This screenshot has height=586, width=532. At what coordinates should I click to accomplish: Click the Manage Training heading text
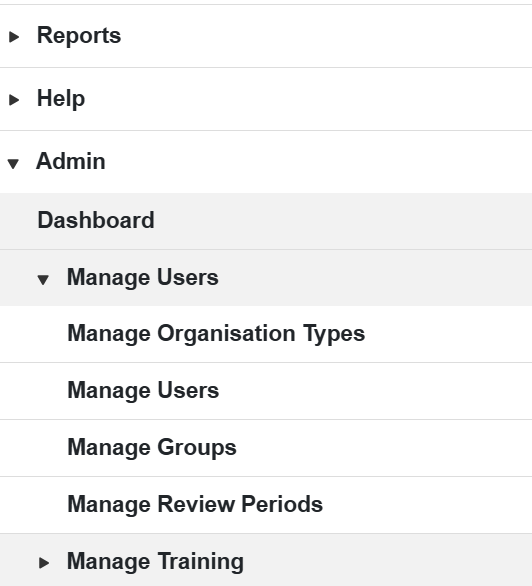(x=155, y=562)
